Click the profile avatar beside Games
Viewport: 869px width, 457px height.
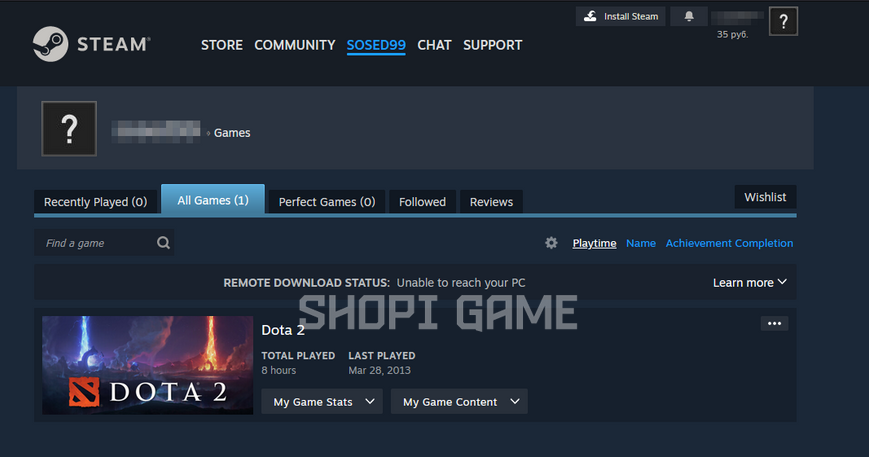[69, 129]
